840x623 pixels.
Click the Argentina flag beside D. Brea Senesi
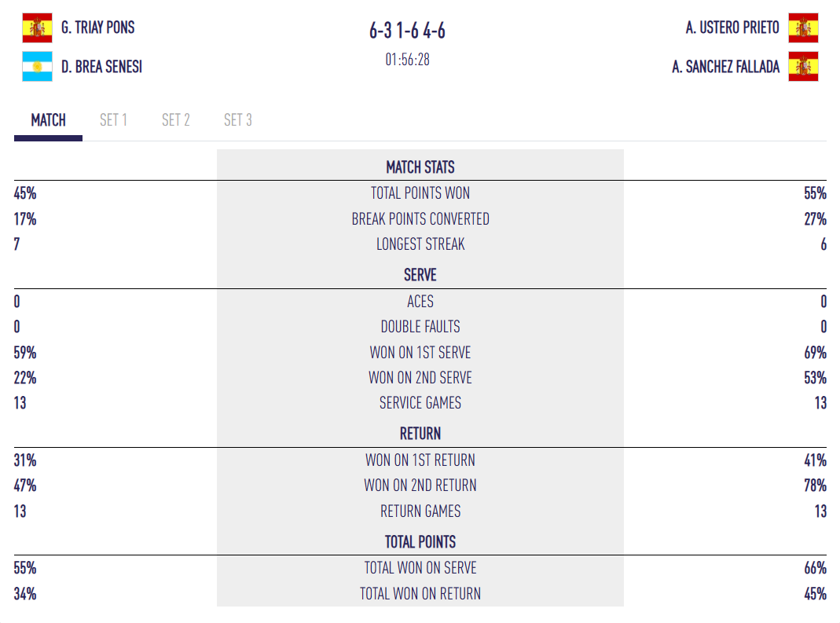tap(37, 67)
